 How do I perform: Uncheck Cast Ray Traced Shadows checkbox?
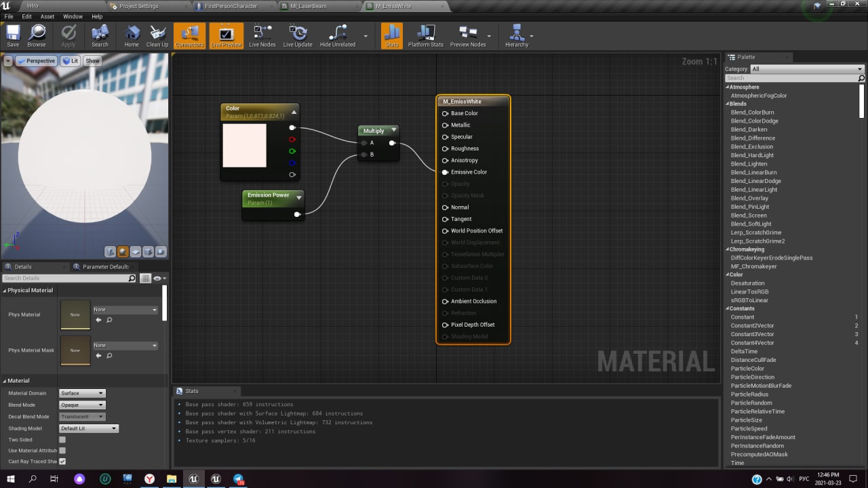click(62, 462)
